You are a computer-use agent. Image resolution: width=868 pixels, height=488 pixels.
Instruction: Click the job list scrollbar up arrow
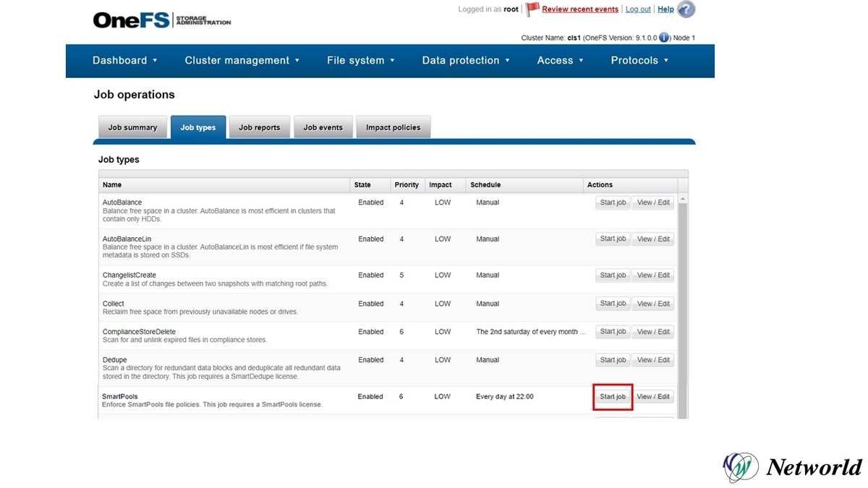click(x=683, y=199)
